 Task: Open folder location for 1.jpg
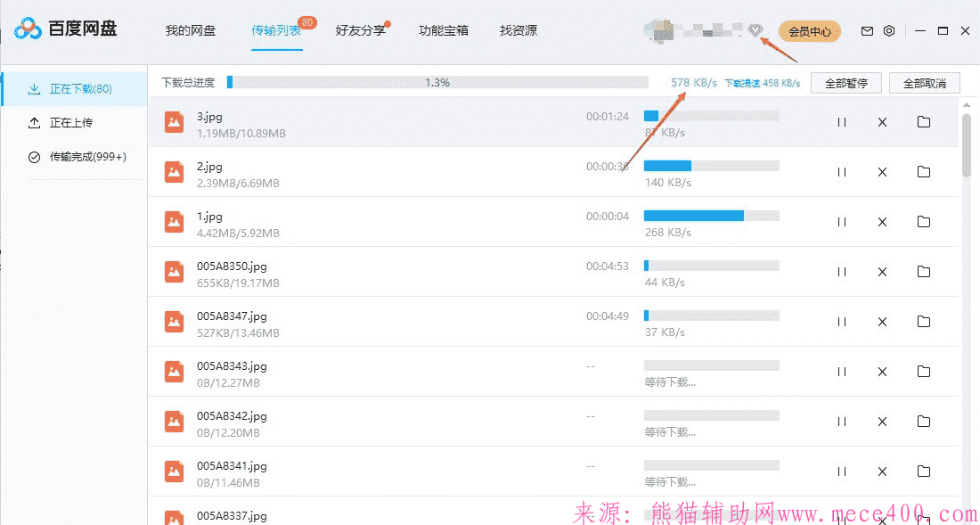click(x=923, y=222)
